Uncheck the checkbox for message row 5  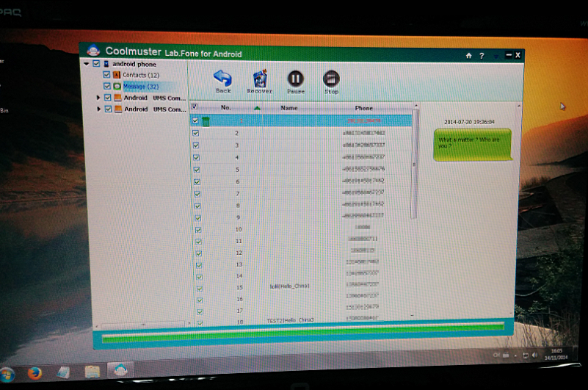tap(196, 169)
